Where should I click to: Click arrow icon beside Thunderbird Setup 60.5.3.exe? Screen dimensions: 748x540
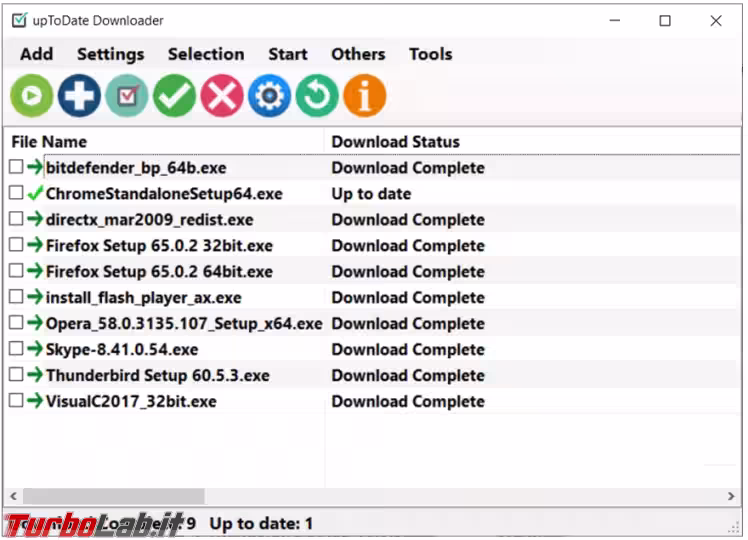click(35, 374)
